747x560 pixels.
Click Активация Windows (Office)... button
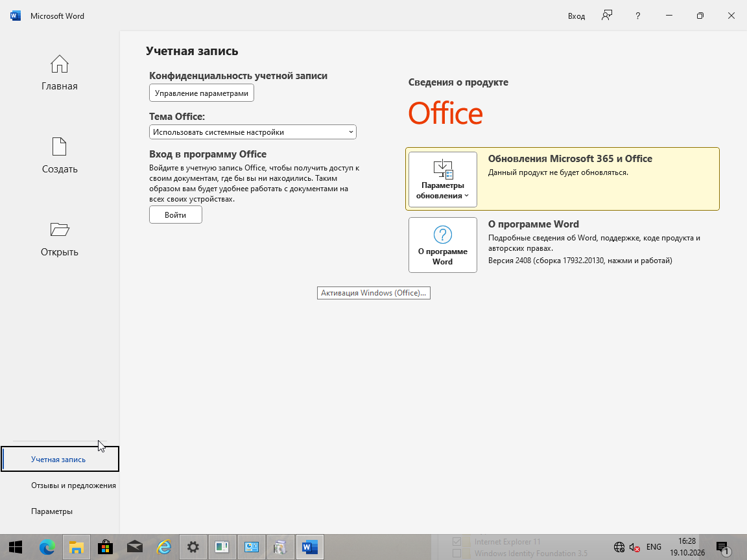[373, 293]
